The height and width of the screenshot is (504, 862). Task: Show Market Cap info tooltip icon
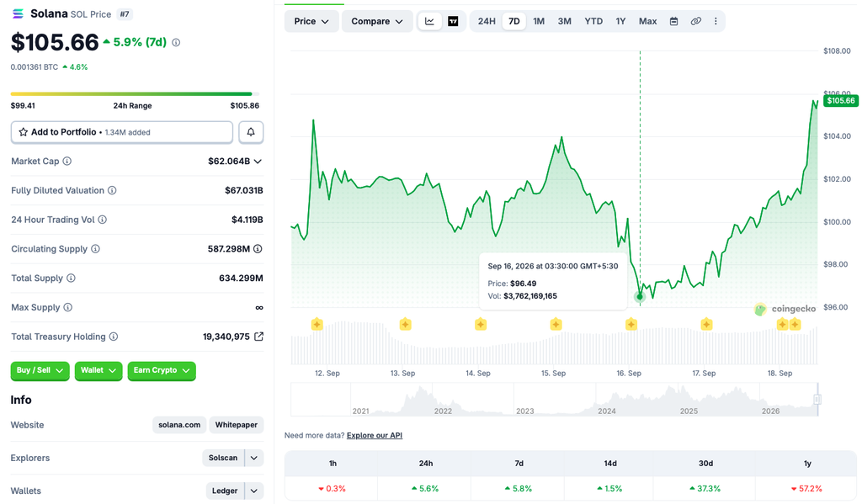(x=67, y=161)
